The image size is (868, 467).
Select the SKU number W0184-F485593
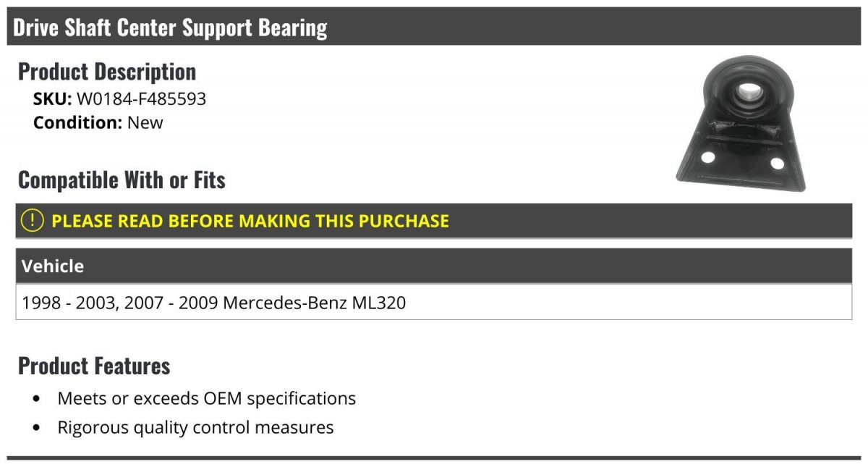[x=141, y=99]
